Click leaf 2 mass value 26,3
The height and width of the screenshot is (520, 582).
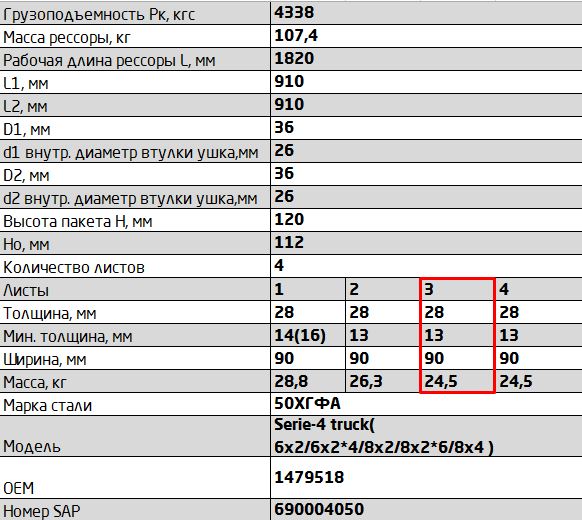[x=383, y=381]
